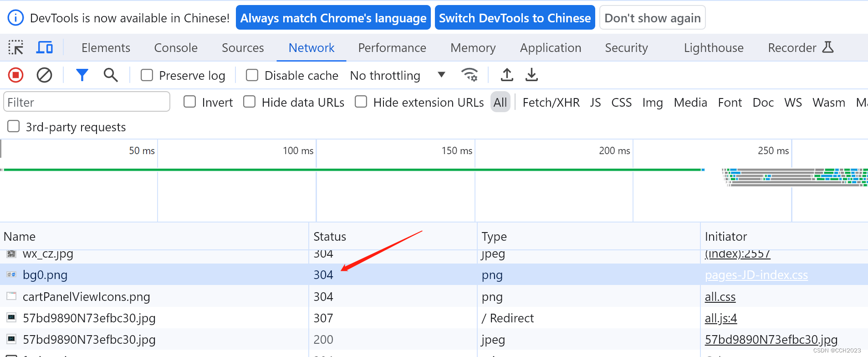Open the network search magnifier

click(x=111, y=75)
